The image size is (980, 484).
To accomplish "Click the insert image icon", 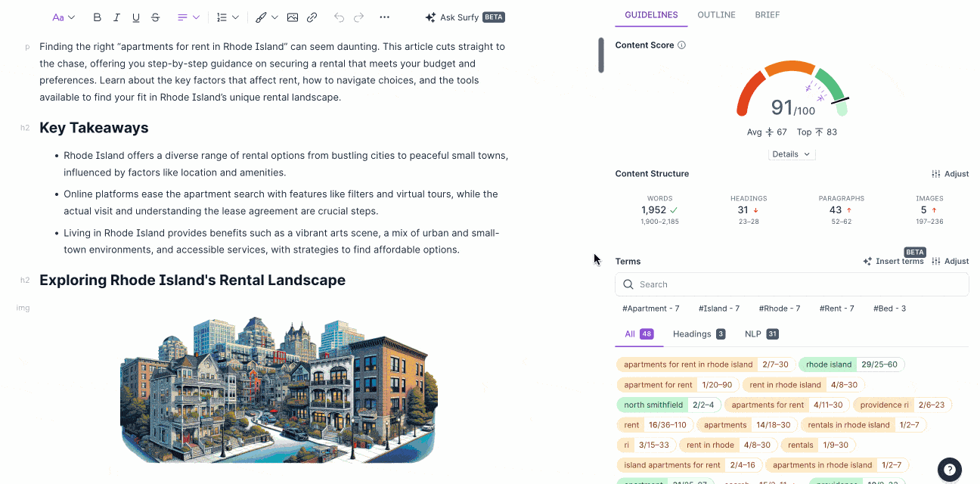I will pos(292,17).
